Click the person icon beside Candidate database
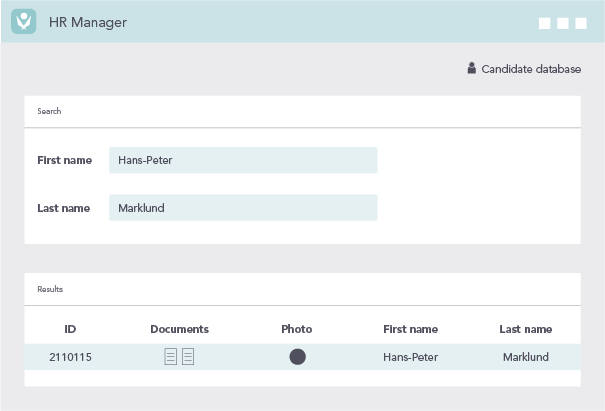Screen dimensions: 605x411 tap(471, 68)
